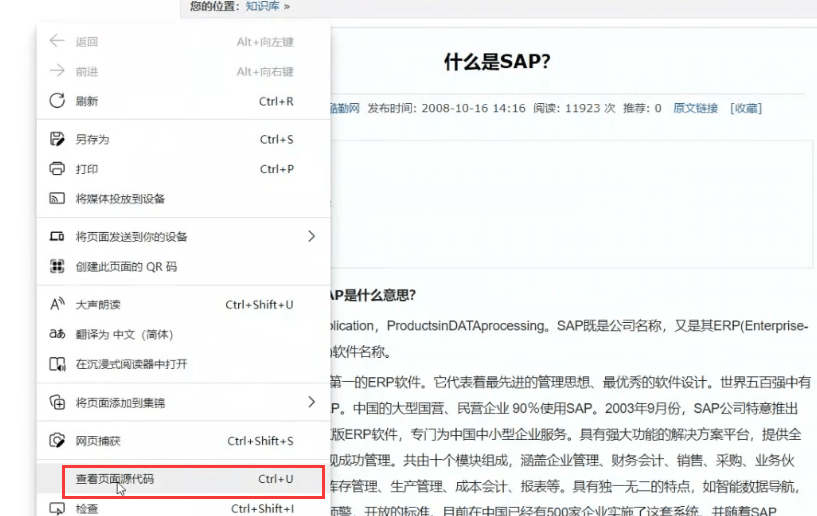Click the immersive reader icon
The height and width of the screenshot is (516, 817).
(x=57, y=364)
